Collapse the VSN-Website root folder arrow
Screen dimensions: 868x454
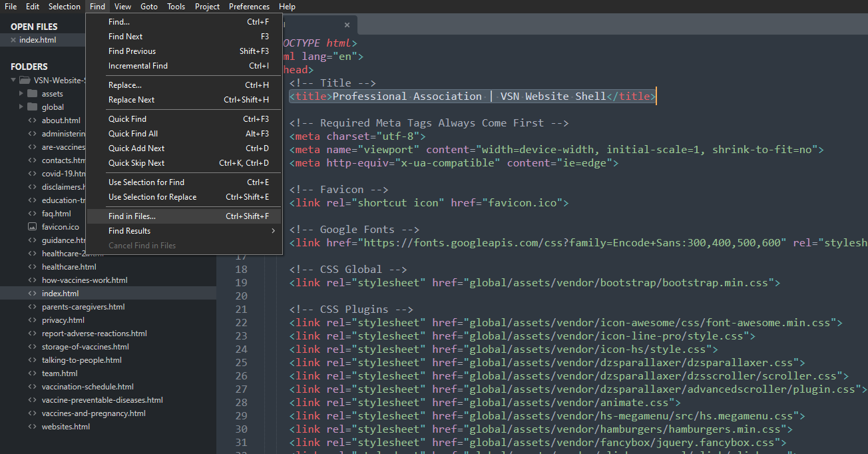point(13,80)
